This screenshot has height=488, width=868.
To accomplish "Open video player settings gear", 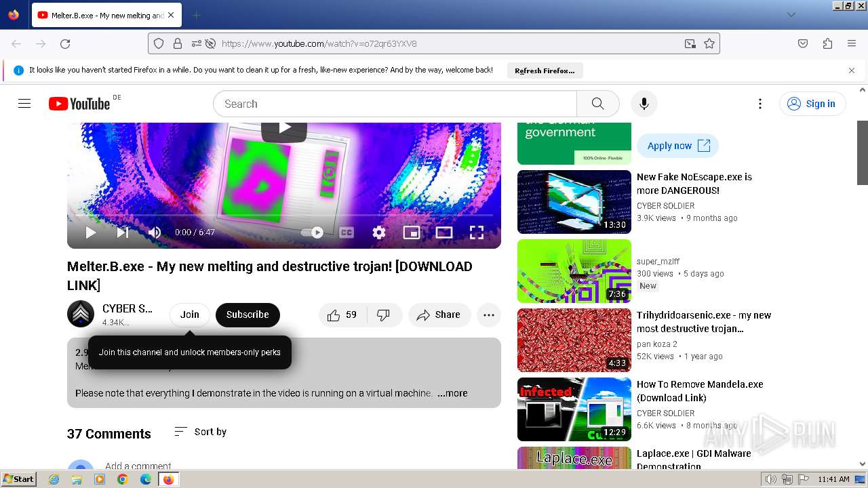I will coord(379,232).
